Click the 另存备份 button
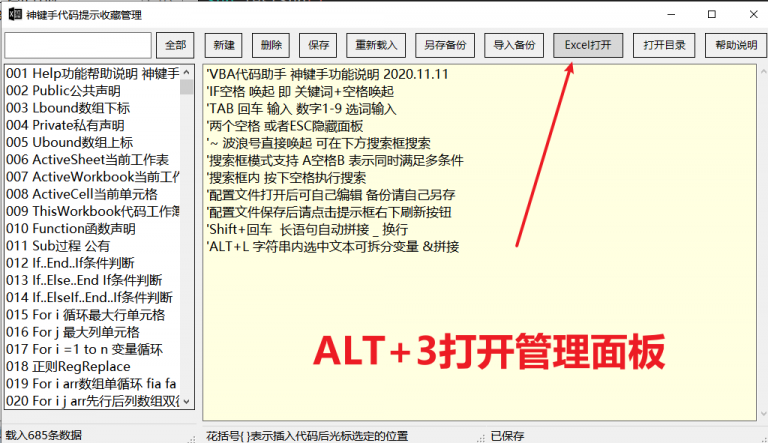 (x=444, y=45)
